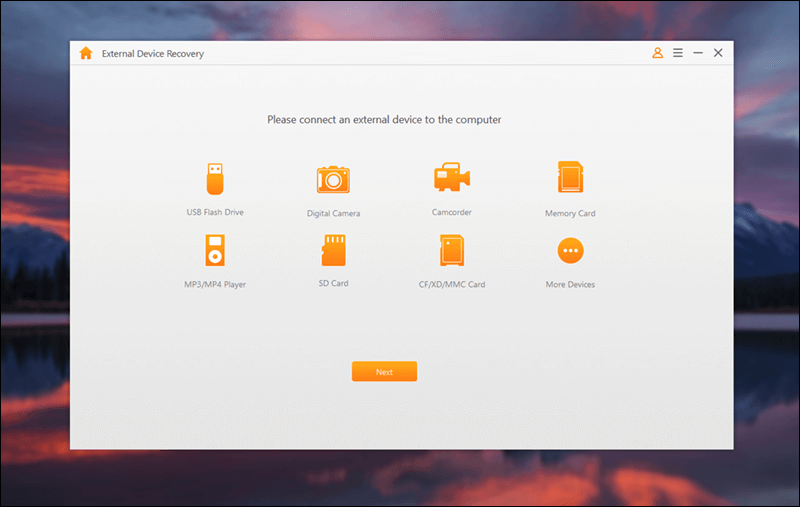This screenshot has height=507, width=800.
Task: Go back via the home icon
Action: pos(86,53)
